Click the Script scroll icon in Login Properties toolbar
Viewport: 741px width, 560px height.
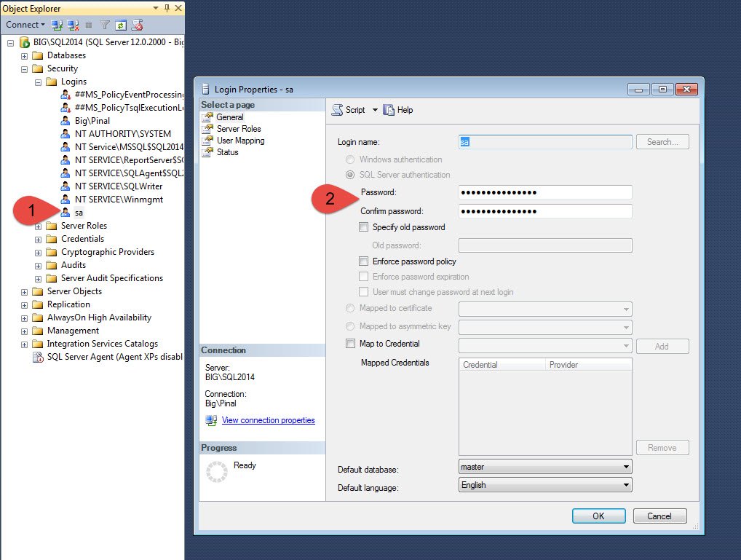coord(337,110)
